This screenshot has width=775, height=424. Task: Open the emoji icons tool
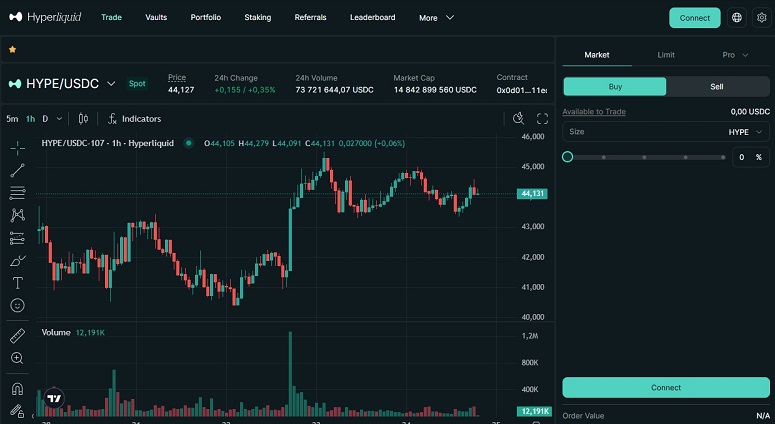coord(17,305)
